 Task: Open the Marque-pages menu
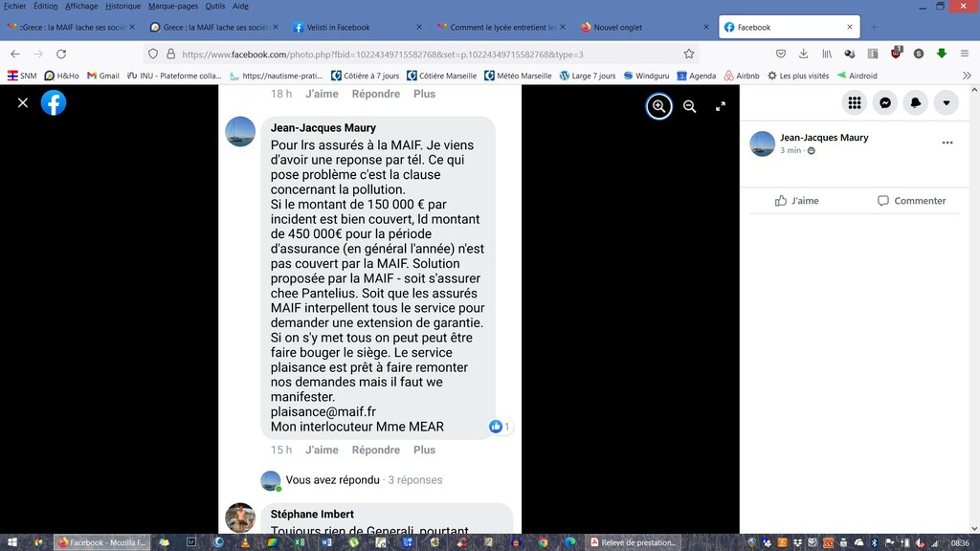173,7
